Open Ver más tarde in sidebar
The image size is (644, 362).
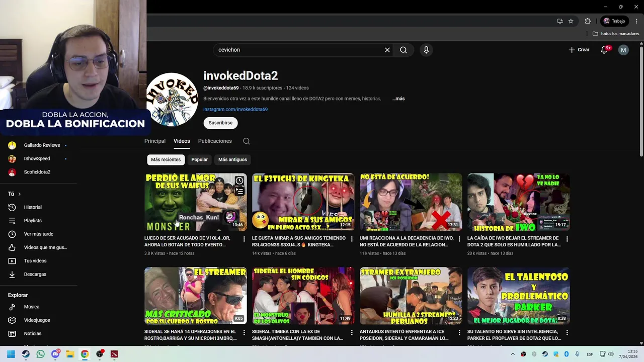tap(38, 234)
